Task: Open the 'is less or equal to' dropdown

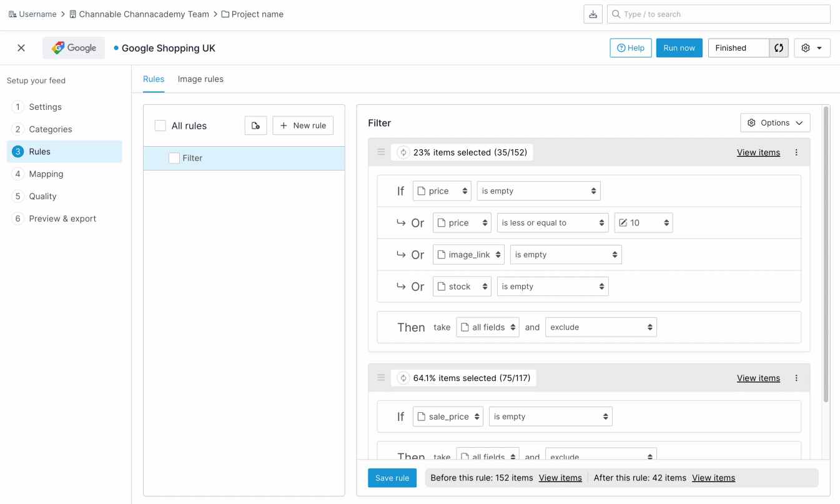Action: pos(553,223)
